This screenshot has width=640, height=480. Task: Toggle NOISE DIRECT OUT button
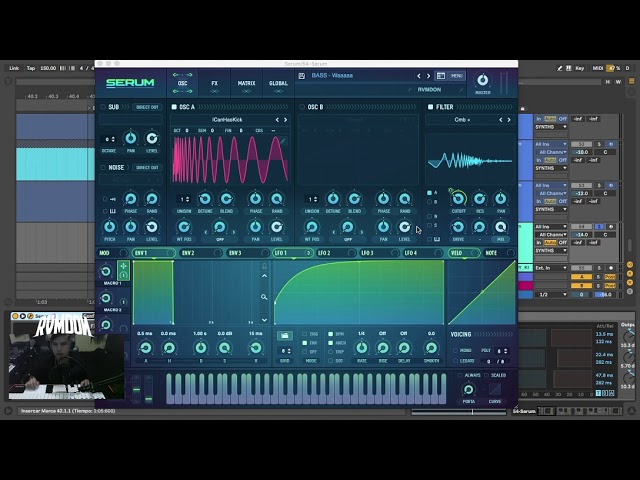[147, 168]
